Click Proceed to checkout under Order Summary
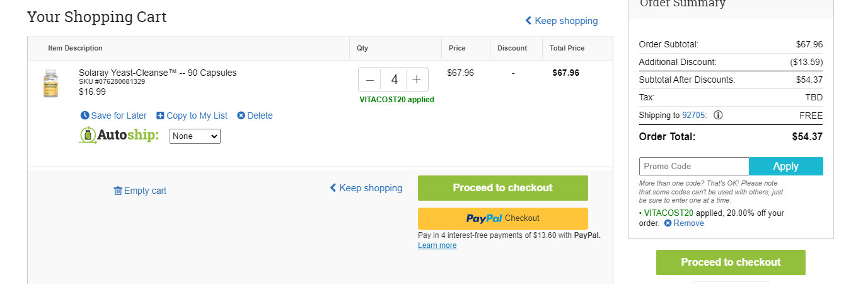 click(731, 263)
